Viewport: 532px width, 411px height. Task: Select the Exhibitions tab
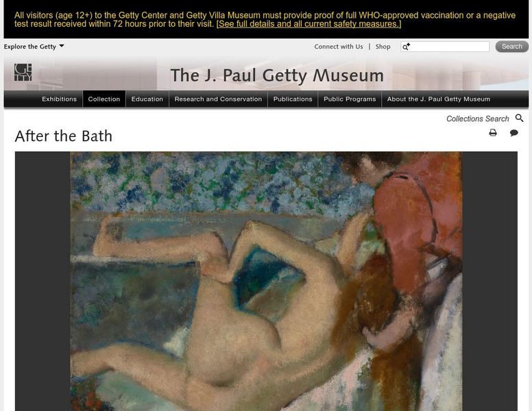pyautogui.click(x=60, y=99)
